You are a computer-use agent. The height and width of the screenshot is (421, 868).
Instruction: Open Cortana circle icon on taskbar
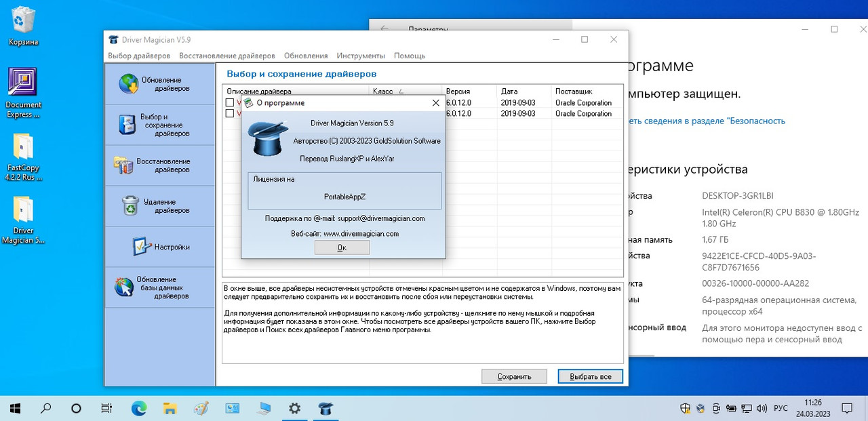76,409
